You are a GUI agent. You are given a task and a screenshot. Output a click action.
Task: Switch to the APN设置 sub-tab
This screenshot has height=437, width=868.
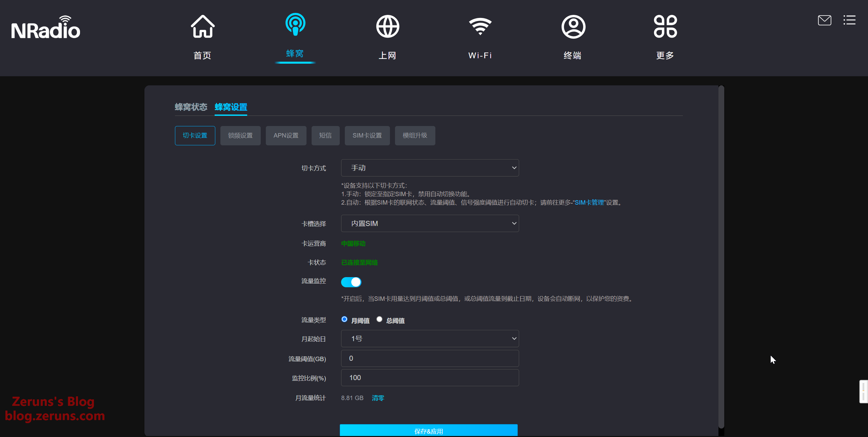(286, 136)
